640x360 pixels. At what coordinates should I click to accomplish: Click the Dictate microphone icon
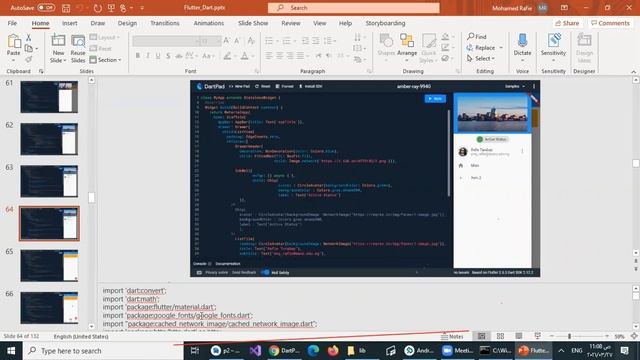[x=522, y=41]
